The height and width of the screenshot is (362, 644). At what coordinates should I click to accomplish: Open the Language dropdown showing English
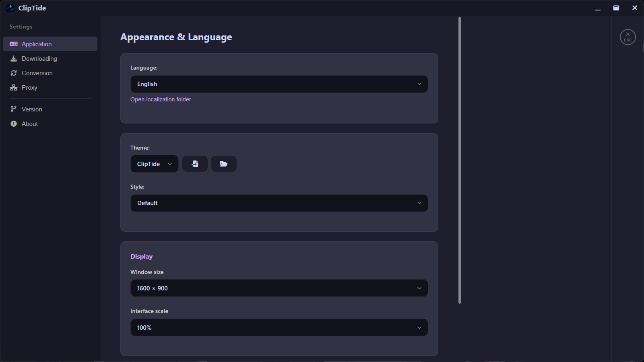coord(279,84)
